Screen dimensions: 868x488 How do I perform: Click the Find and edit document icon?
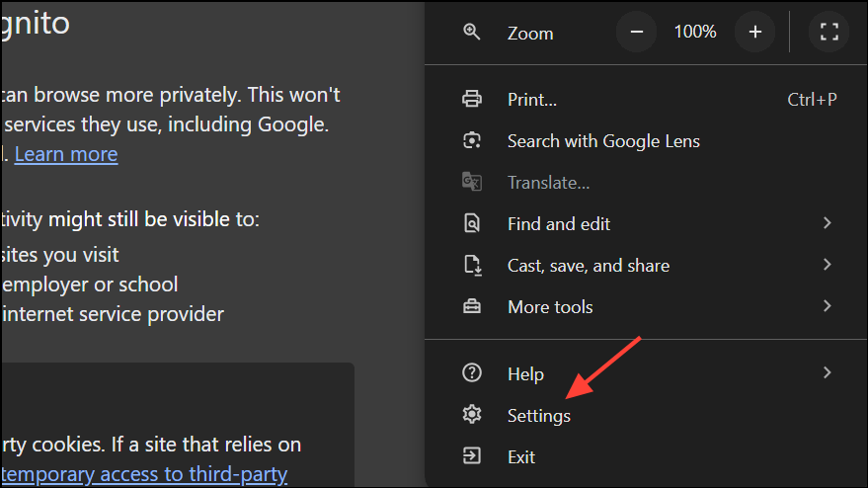(x=472, y=224)
